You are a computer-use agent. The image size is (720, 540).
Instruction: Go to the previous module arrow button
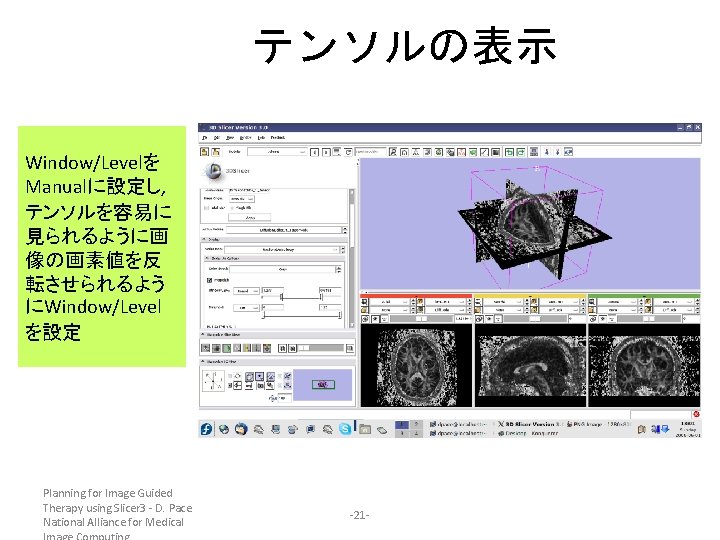point(315,152)
